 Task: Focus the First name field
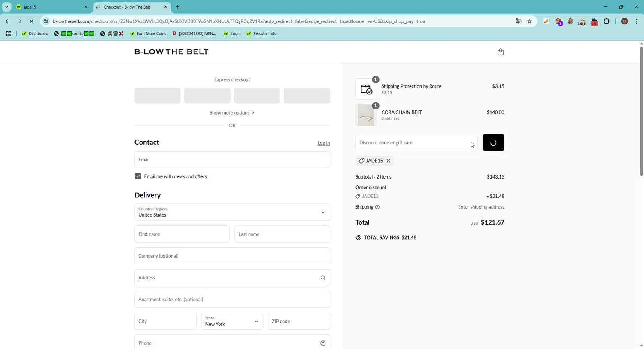point(182,234)
